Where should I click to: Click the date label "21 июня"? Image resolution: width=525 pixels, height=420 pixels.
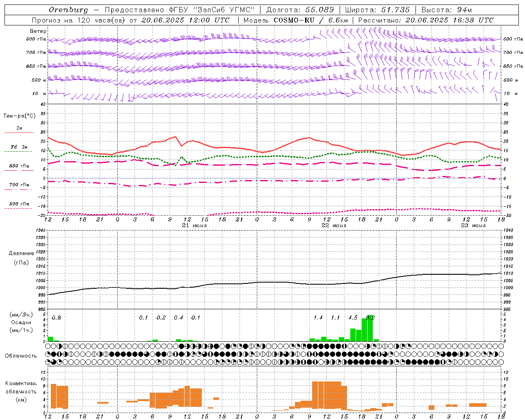point(194,226)
